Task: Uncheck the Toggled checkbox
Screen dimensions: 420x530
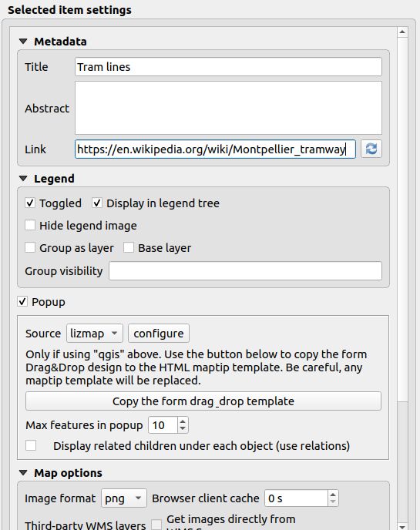Action: tap(30, 203)
